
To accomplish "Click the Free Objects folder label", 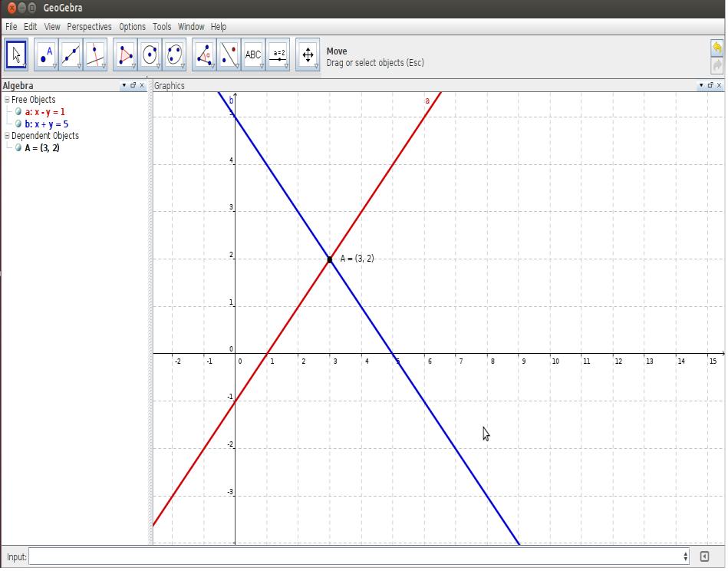I will (x=34, y=100).
